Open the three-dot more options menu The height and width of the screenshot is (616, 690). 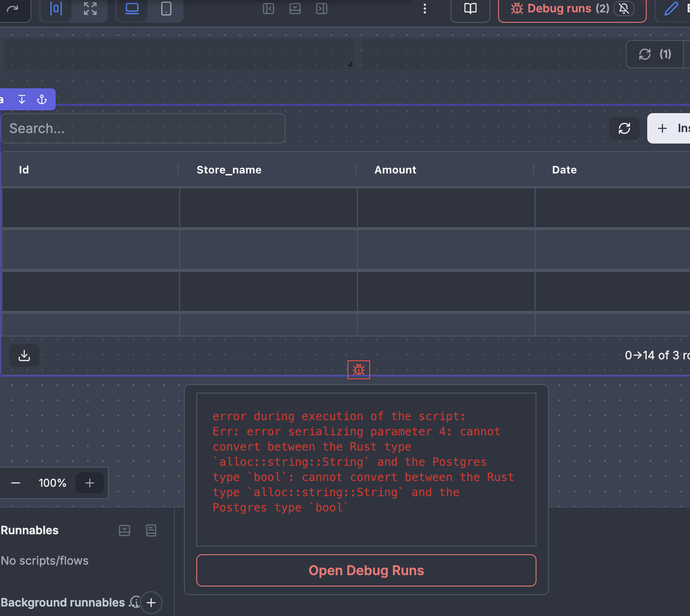point(425,9)
